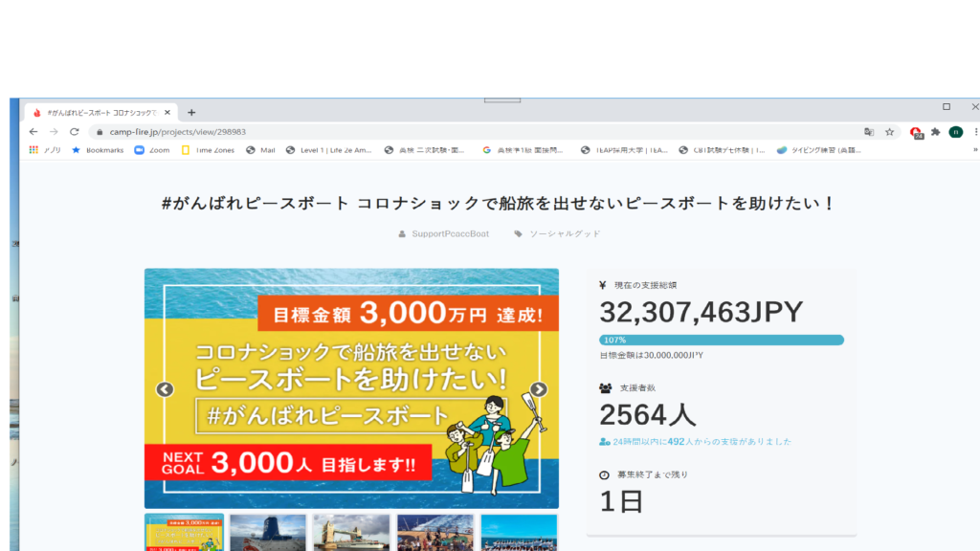This screenshot has height=551, width=980.
Task: Expand the hidden bookmarks overflow chevron
Action: pos(975,150)
